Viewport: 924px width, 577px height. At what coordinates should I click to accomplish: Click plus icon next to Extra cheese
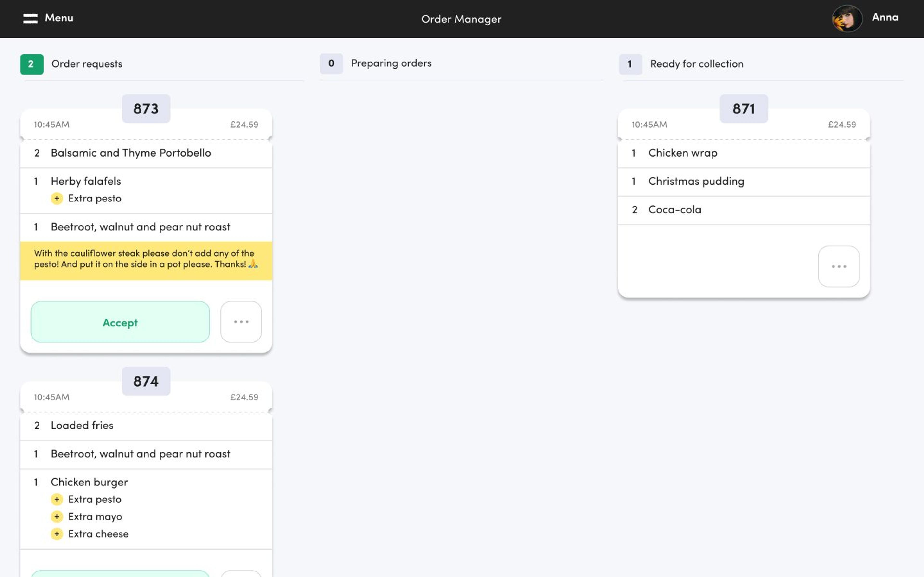click(x=57, y=534)
